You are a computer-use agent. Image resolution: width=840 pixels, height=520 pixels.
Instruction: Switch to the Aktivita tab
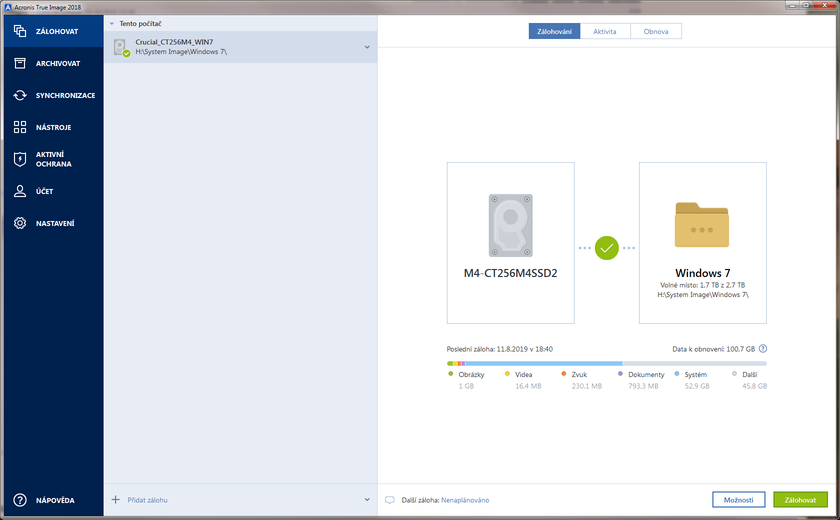(605, 32)
